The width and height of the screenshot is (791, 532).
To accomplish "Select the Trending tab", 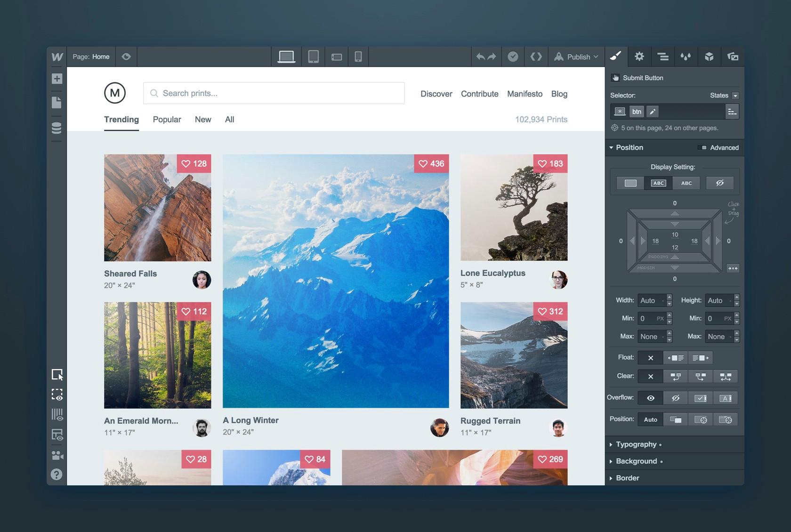I will 121,120.
